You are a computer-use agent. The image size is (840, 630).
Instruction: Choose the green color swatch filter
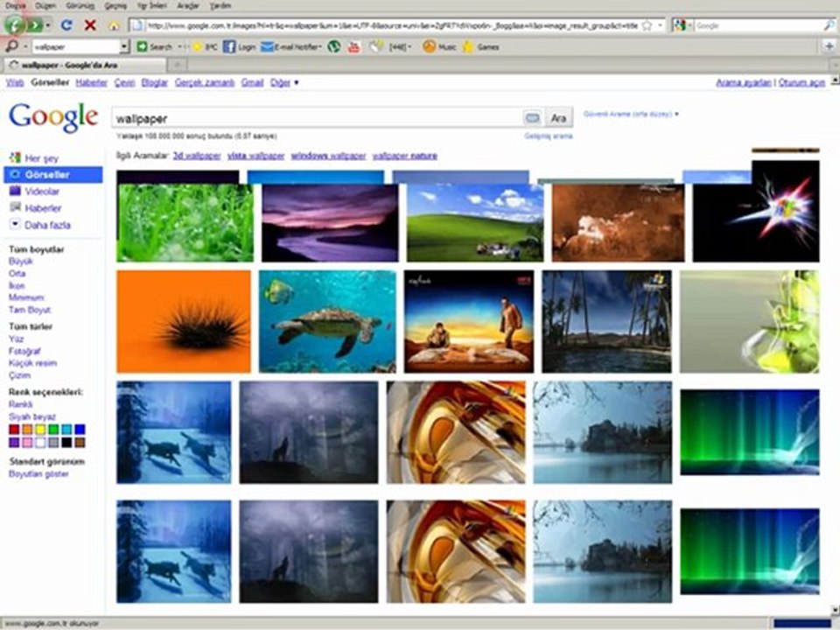click(53, 429)
